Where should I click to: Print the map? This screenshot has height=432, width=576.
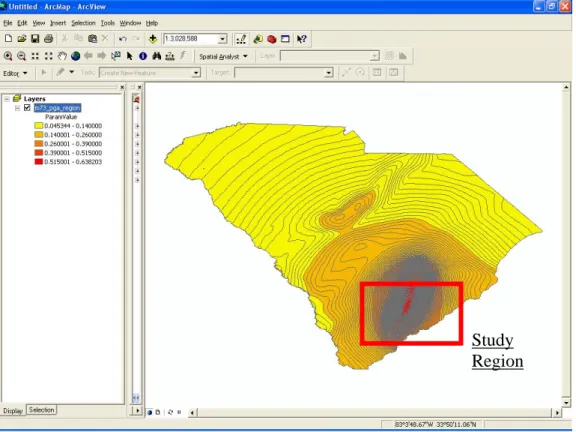point(48,38)
